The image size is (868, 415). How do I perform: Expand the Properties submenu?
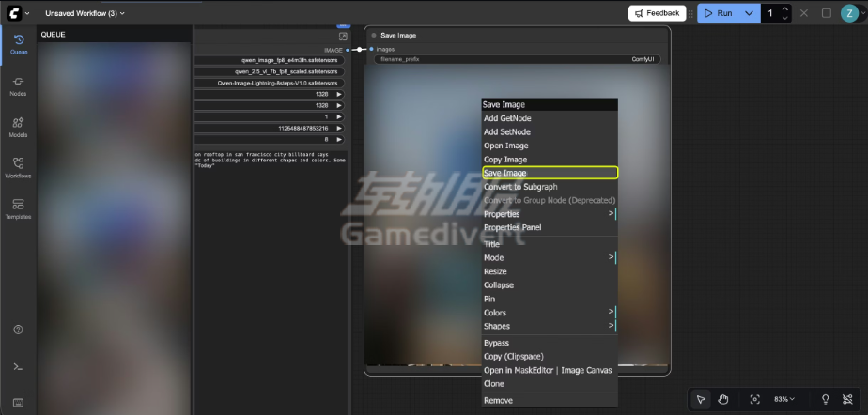pos(550,214)
